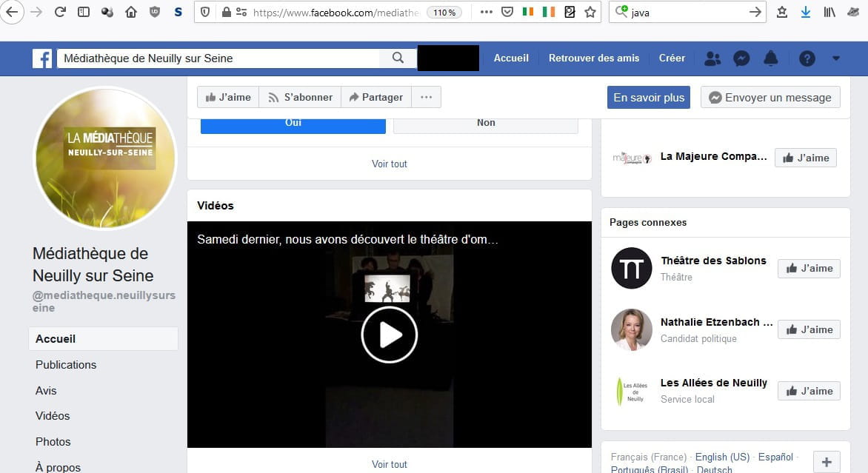Open the page actions three-dot menu in the address bar
Screen dimensions: 868x473
point(486,12)
